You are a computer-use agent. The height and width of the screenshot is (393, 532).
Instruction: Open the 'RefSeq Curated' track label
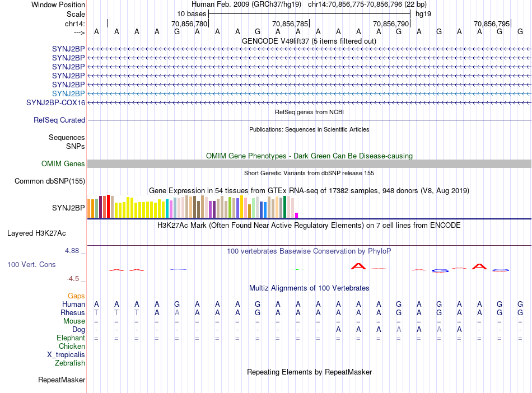pyautogui.click(x=59, y=120)
